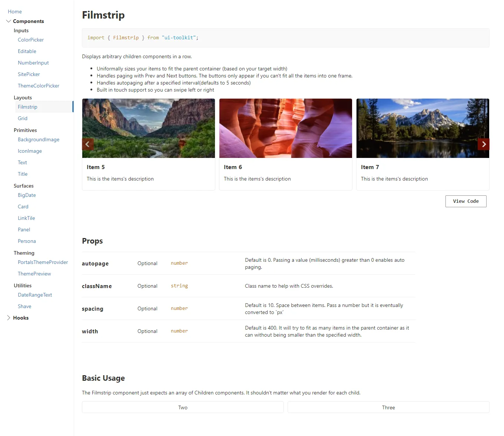Open ThemeColorPicker in the sidebar
504x436 pixels.
click(39, 86)
